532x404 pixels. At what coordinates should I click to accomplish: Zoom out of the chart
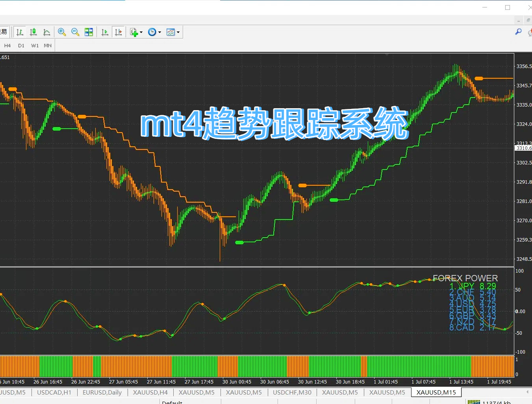tap(75, 32)
